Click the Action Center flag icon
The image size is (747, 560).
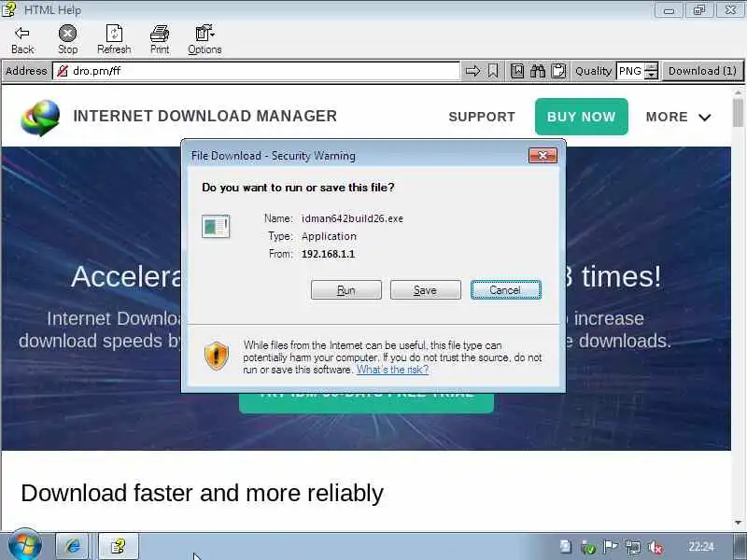click(611, 547)
